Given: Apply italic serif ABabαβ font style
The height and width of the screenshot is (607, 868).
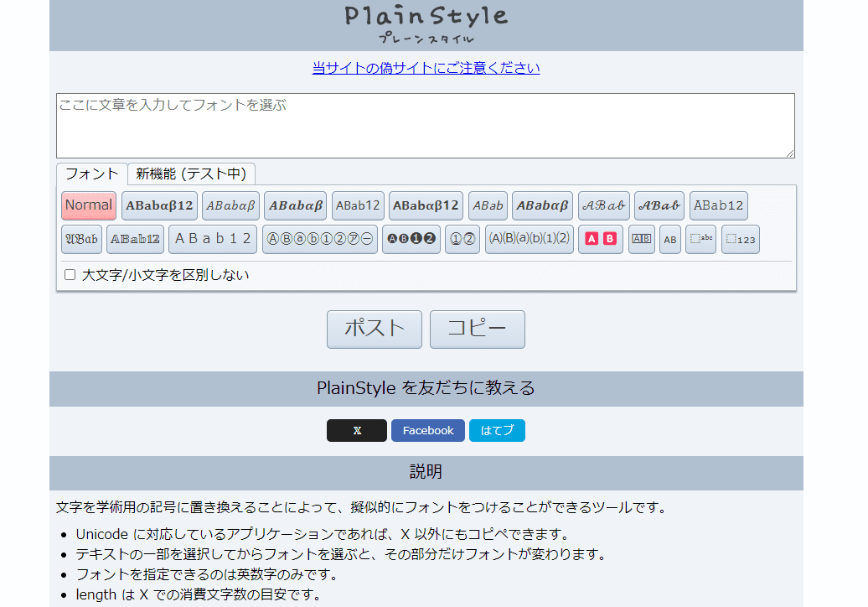Looking at the screenshot, I should coord(231,205).
